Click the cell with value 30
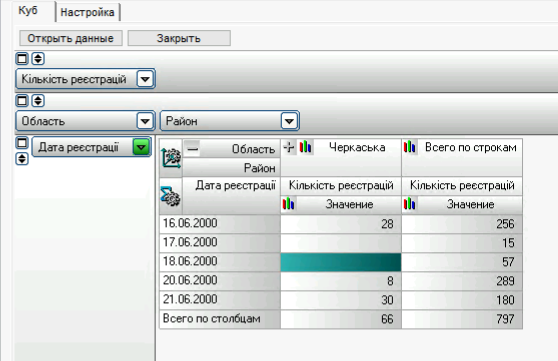 tap(341, 300)
